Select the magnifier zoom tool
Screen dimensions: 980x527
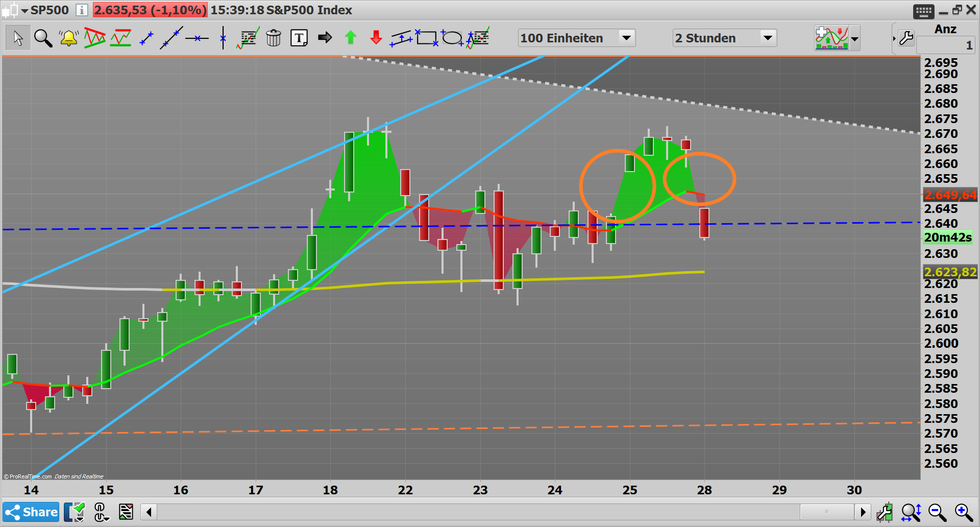point(43,37)
